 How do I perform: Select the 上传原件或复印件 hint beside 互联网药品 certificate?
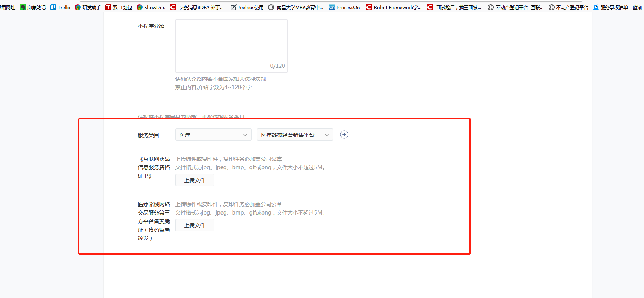pyautogui.click(x=229, y=159)
